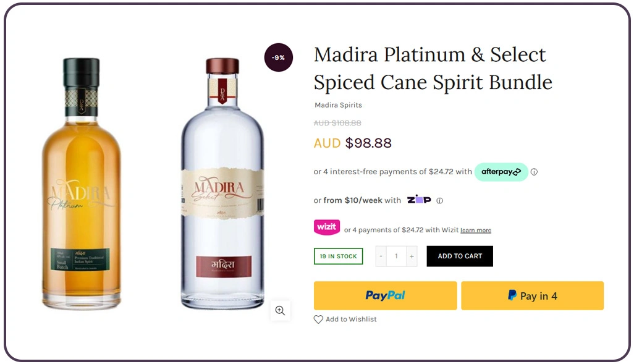This screenshot has width=634, height=364.
Task: Click the product title heading
Action: coord(433,68)
